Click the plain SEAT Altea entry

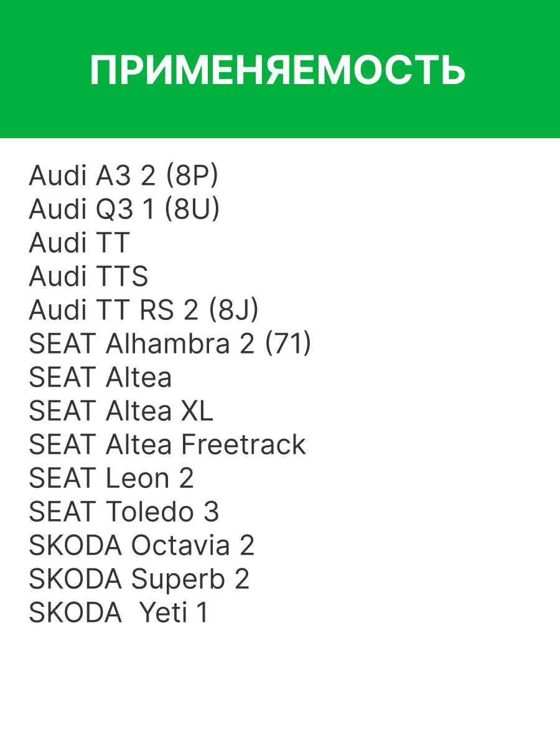click(100, 378)
